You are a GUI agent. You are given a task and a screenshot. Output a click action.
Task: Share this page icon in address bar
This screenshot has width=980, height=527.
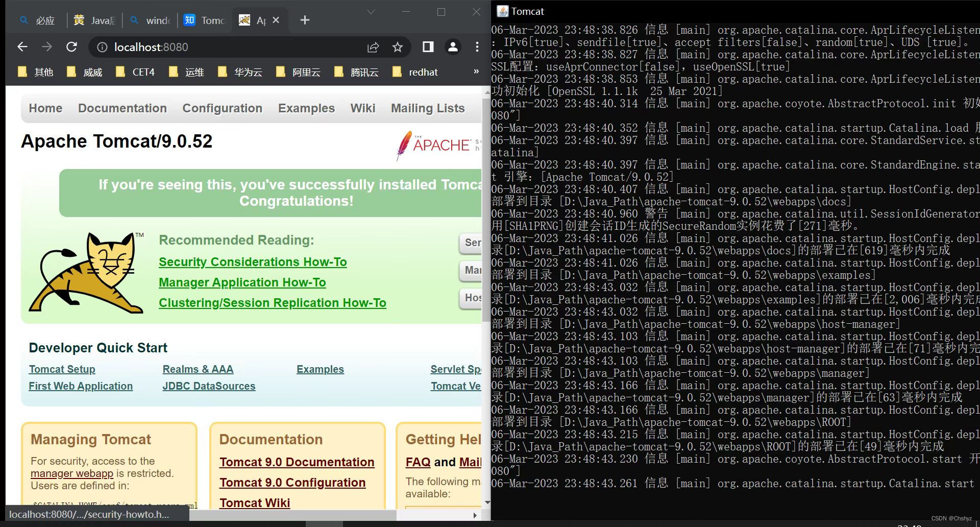pos(373,47)
